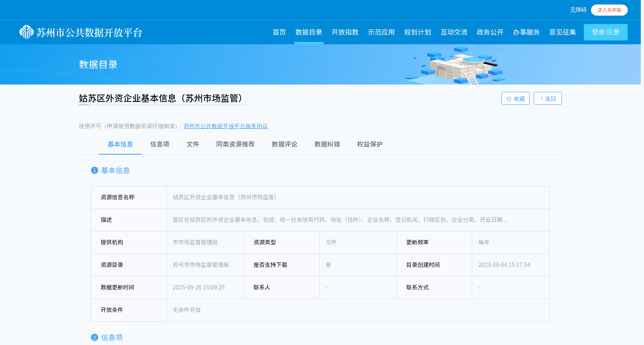Click the 市市场监督管理局 provider value
Screen dimensions: 644x345
point(195,242)
